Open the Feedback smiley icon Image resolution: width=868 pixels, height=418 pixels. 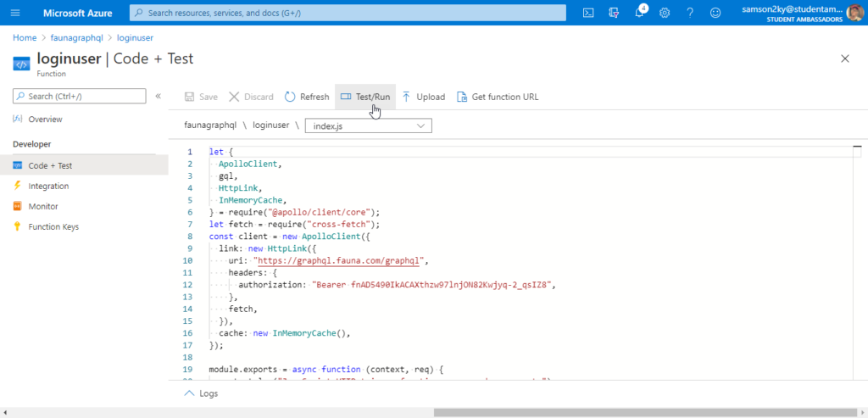tap(715, 13)
